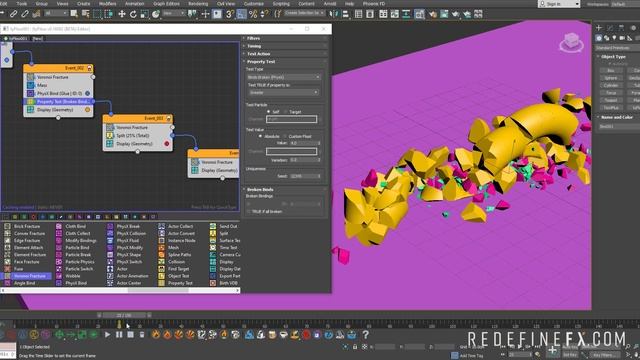640x360 pixels.
Task: Click the Box object type button
Action: click(611, 71)
